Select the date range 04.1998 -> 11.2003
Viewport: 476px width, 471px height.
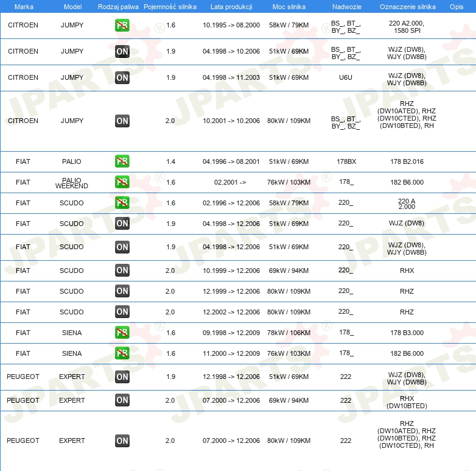[x=231, y=77]
